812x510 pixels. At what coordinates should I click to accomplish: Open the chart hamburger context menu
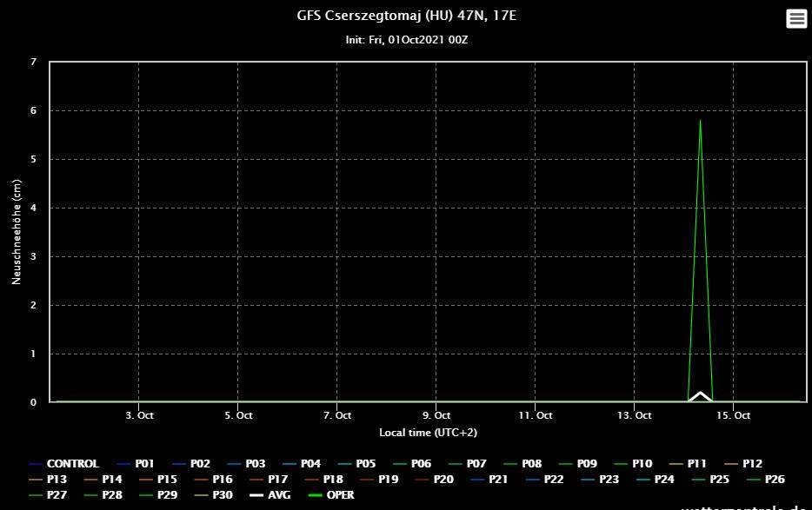pyautogui.click(x=795, y=18)
